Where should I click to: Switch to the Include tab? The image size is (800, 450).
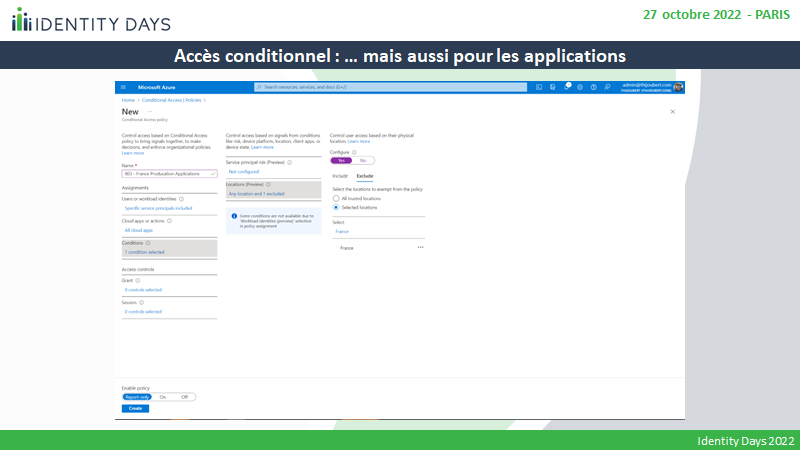tap(340, 176)
